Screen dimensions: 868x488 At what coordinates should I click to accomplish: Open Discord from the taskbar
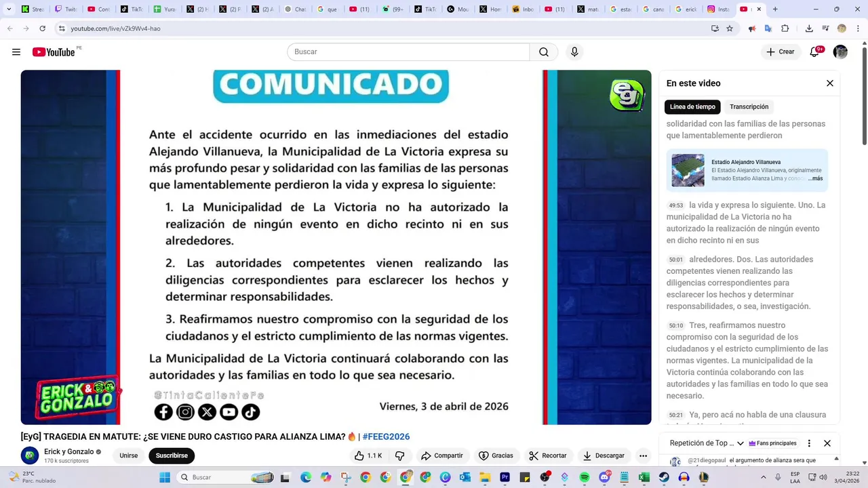604,477
